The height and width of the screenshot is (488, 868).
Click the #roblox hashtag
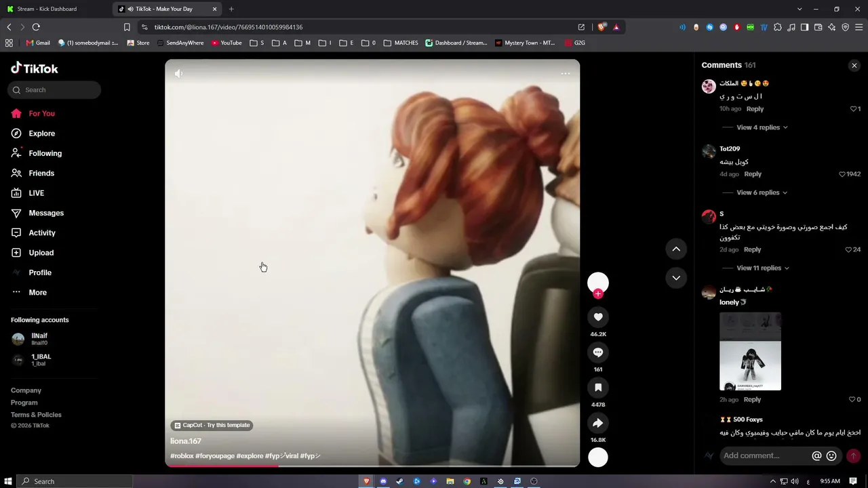pyautogui.click(x=182, y=456)
